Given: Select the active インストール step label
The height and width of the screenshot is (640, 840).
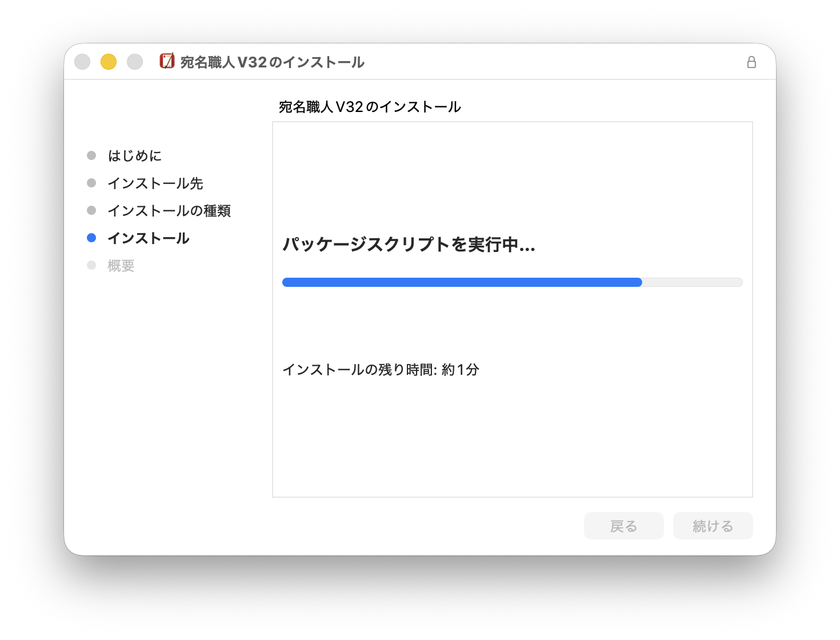Looking at the screenshot, I should pyautogui.click(x=149, y=238).
